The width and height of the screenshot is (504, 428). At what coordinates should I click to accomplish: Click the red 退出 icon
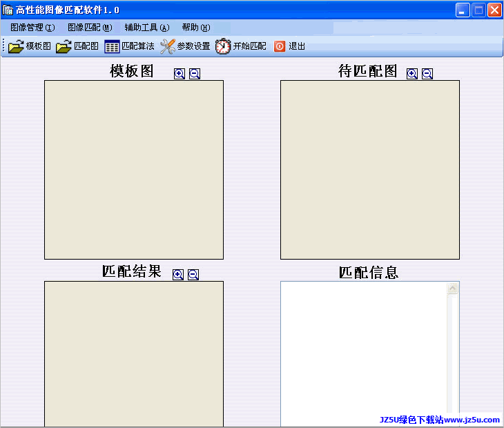[x=280, y=46]
